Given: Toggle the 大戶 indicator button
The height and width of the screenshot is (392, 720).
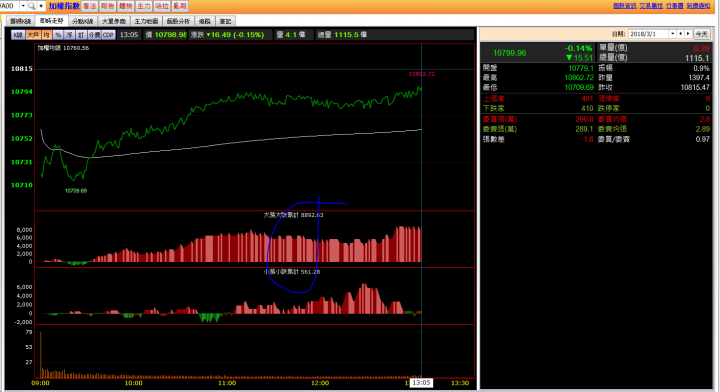Looking at the screenshot, I should point(33,35).
